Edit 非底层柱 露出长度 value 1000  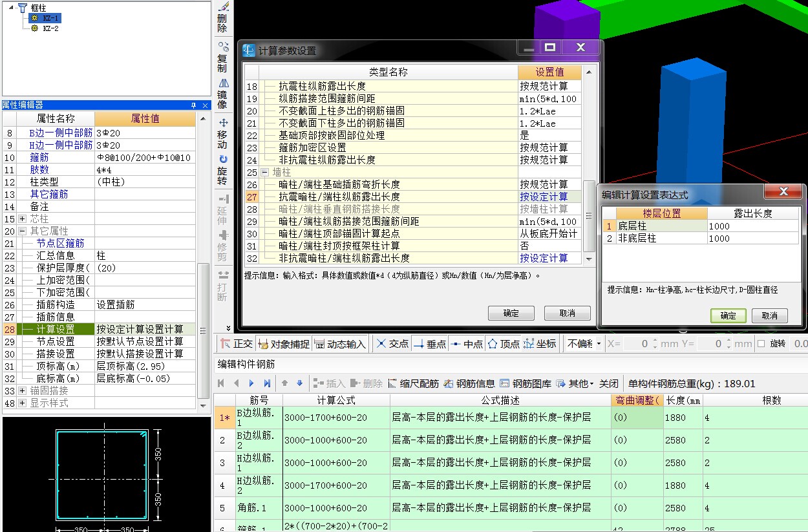click(752, 239)
